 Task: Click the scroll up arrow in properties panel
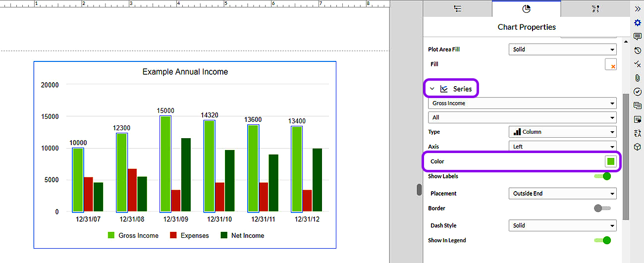(626, 42)
